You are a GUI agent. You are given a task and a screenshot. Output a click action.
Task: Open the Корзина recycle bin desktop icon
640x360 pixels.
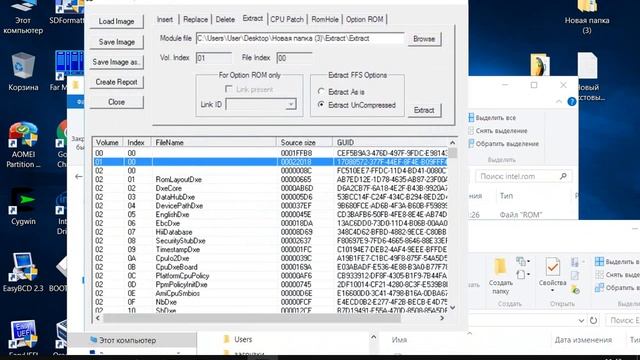point(23,71)
